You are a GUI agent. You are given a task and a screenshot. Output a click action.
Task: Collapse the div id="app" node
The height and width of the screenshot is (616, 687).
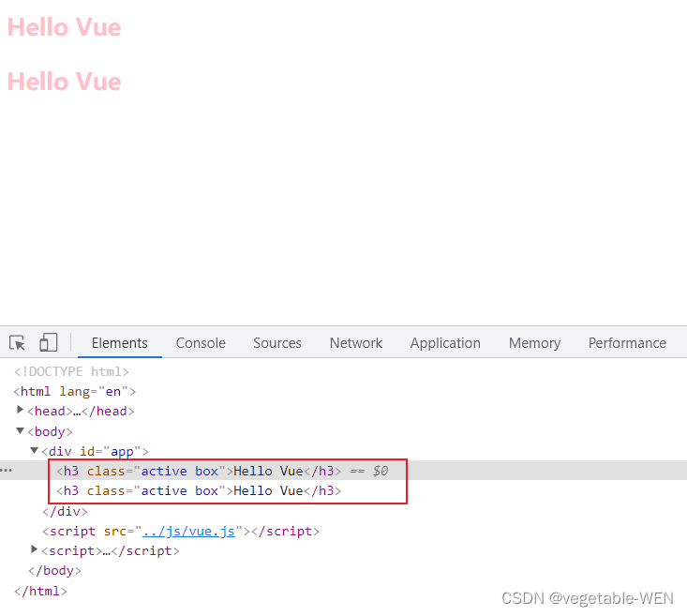point(34,450)
